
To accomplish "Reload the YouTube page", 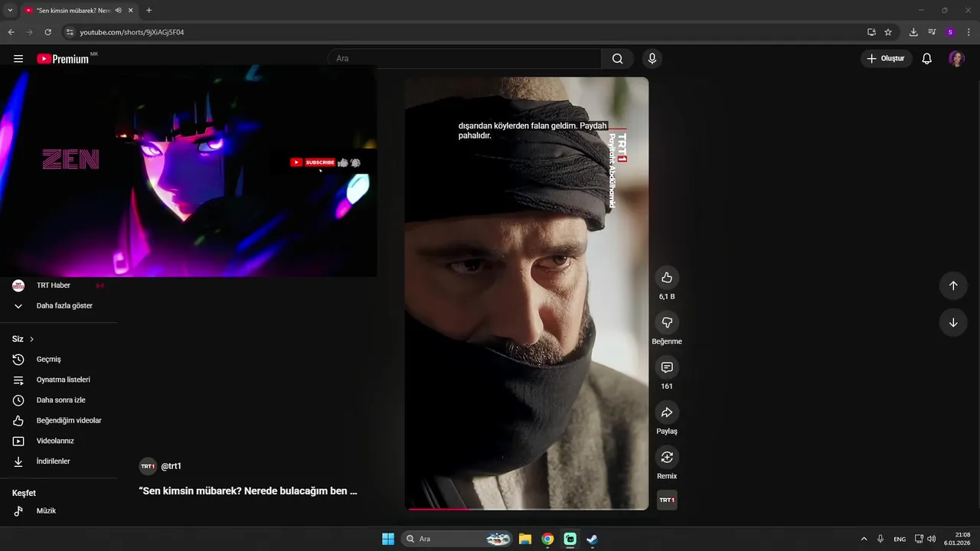I will tap(47, 32).
